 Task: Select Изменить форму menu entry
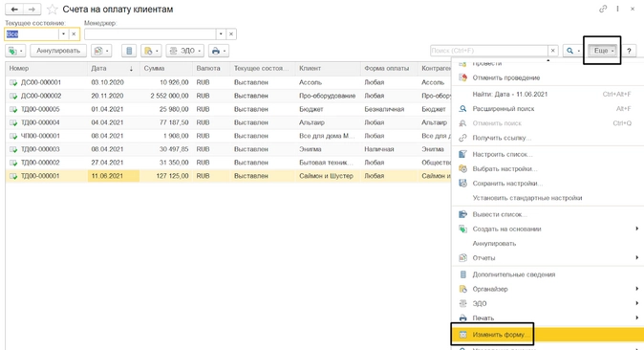point(547,335)
